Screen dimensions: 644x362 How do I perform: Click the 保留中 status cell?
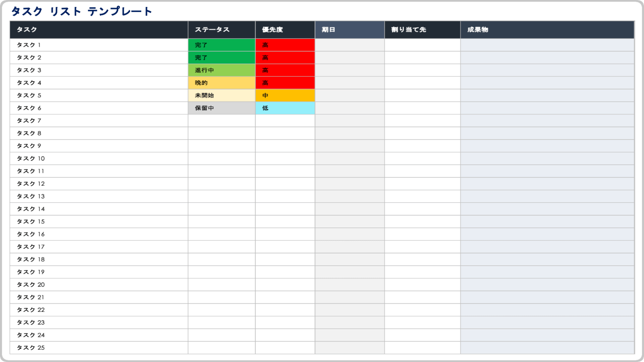pyautogui.click(x=222, y=108)
